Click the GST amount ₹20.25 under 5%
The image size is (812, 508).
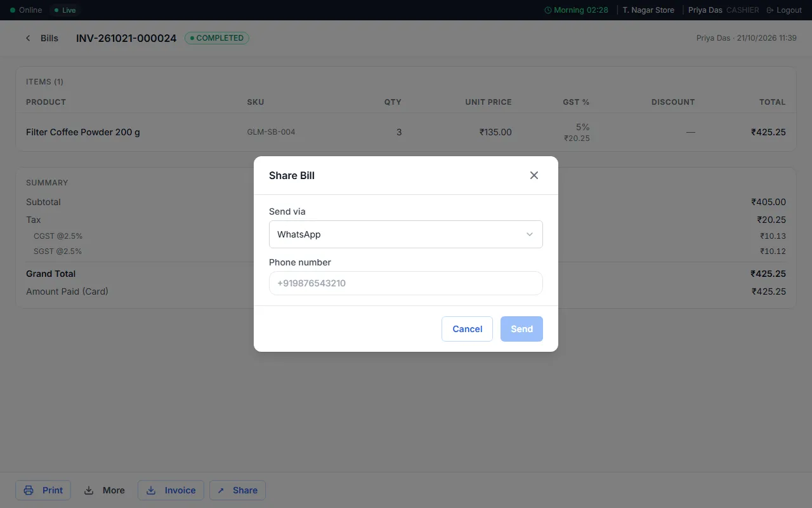[x=577, y=138]
